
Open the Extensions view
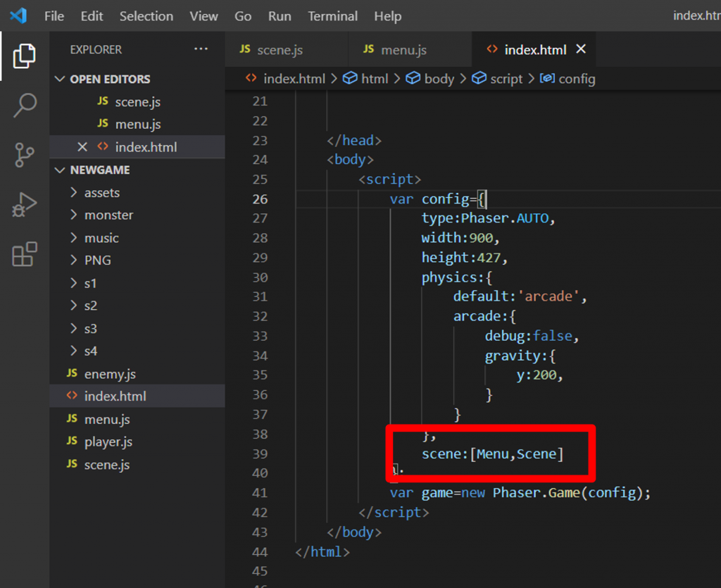click(x=25, y=254)
